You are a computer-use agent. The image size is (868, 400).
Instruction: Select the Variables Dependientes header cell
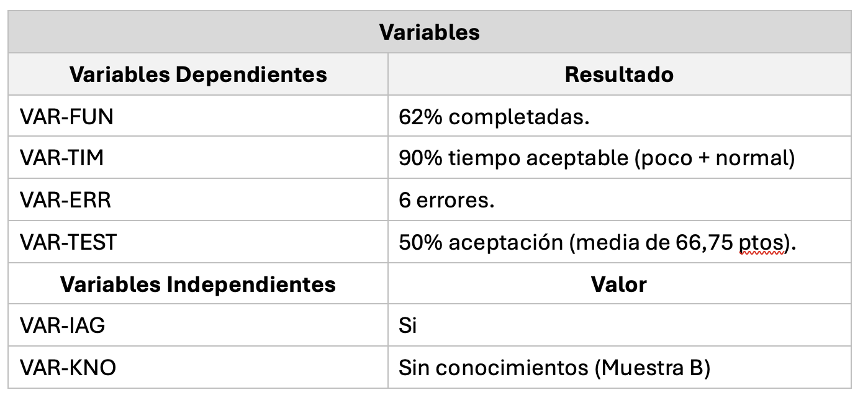[x=198, y=75]
